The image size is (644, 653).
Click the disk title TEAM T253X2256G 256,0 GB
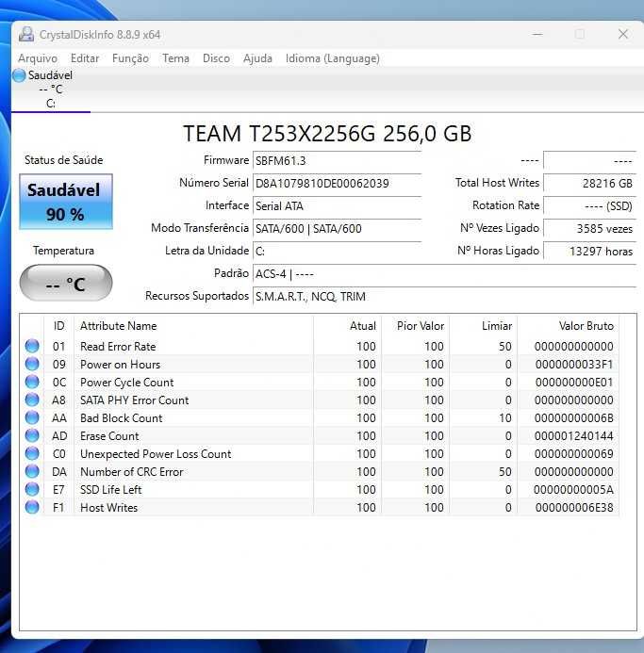coord(327,133)
